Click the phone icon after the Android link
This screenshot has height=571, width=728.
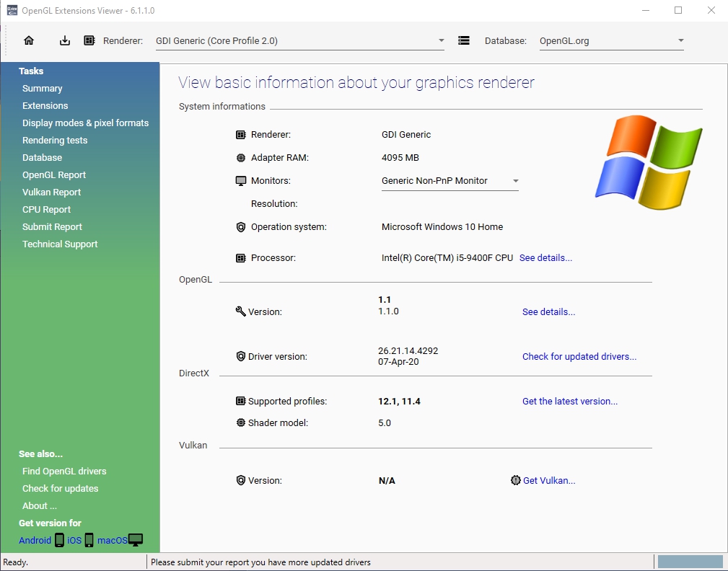tap(59, 540)
